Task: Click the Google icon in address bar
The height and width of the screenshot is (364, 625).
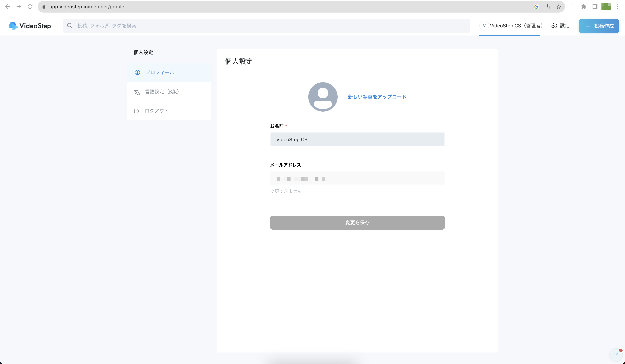Action: (x=536, y=7)
